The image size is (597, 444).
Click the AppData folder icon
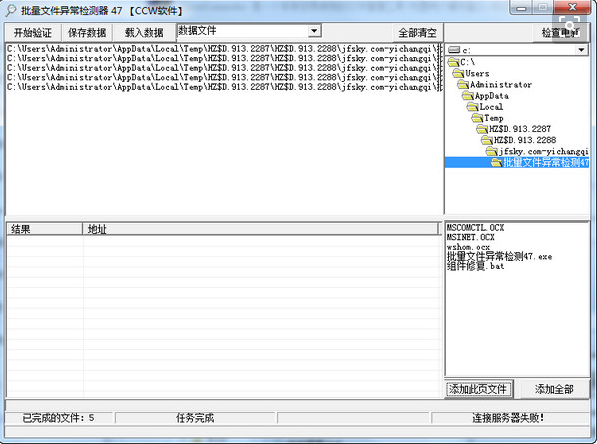(468, 96)
